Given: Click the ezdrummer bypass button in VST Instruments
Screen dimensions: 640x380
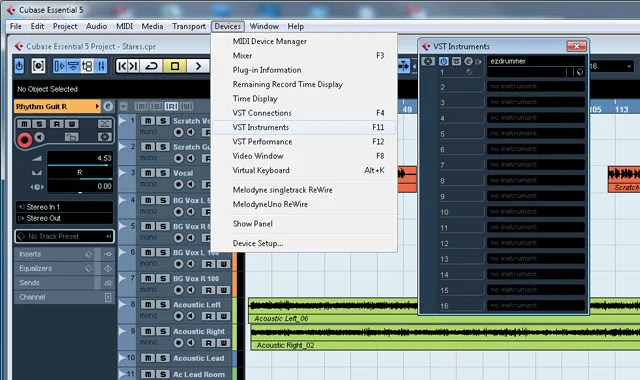Looking at the screenshot, I should (456, 61).
